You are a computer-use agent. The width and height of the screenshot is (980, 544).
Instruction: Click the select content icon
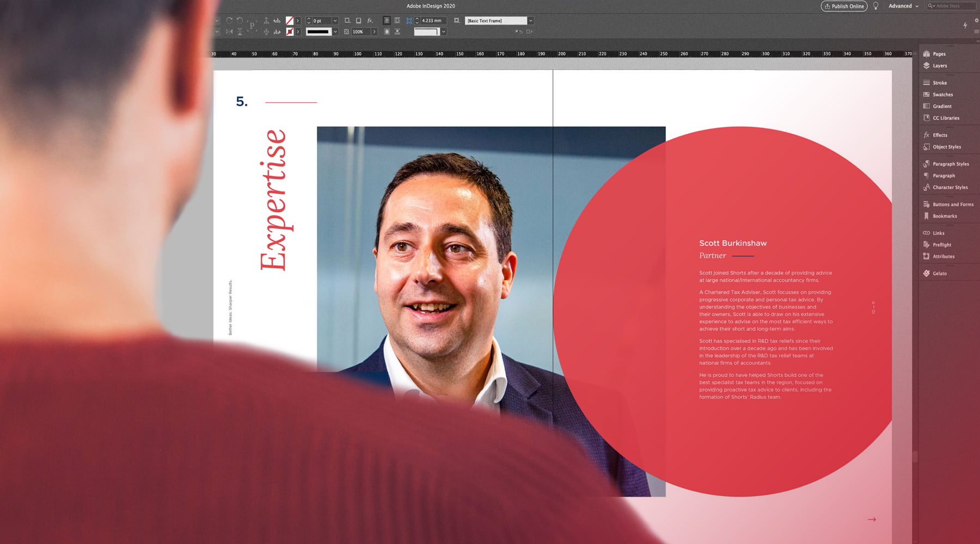click(266, 32)
